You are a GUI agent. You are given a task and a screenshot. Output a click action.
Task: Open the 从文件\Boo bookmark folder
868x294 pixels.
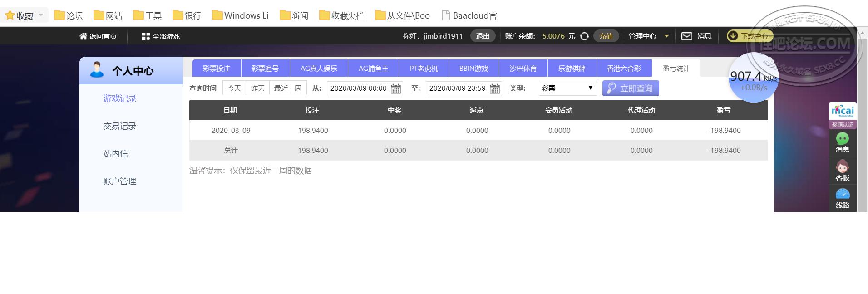pos(402,16)
